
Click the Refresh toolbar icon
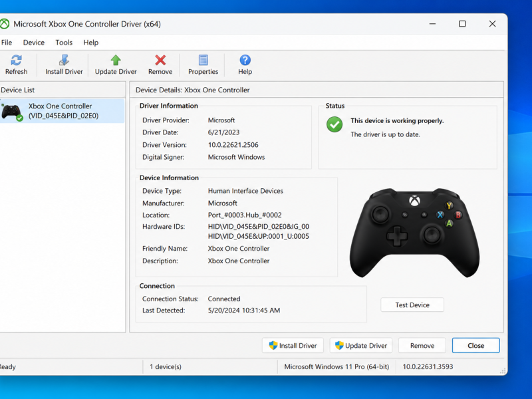click(16, 61)
